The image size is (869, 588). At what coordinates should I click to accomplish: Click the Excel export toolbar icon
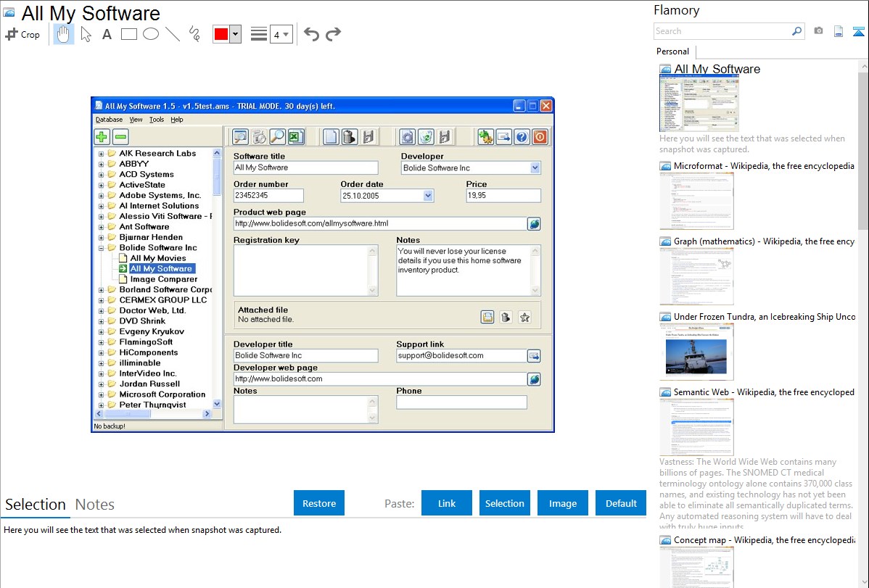(297, 137)
